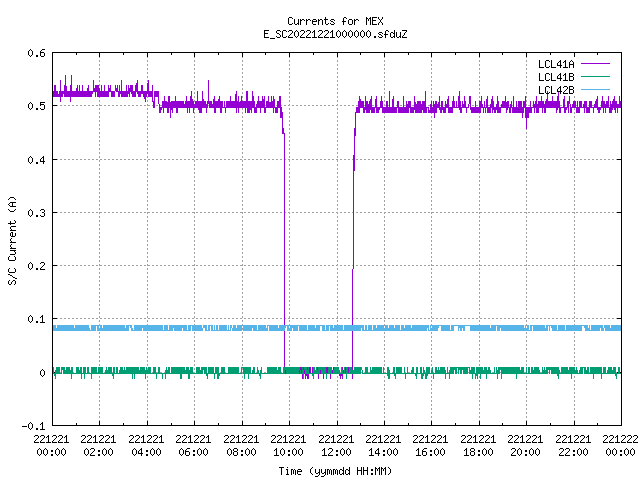Click the x-axis tick label 221222 00:00
The width and height of the screenshot is (640, 480).
[x=620, y=445]
